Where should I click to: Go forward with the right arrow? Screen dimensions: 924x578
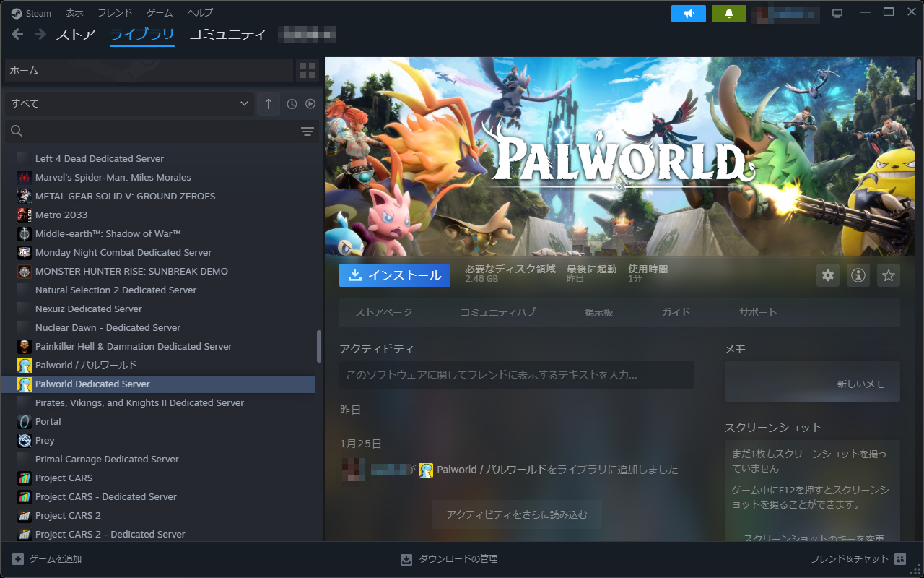pos(40,34)
